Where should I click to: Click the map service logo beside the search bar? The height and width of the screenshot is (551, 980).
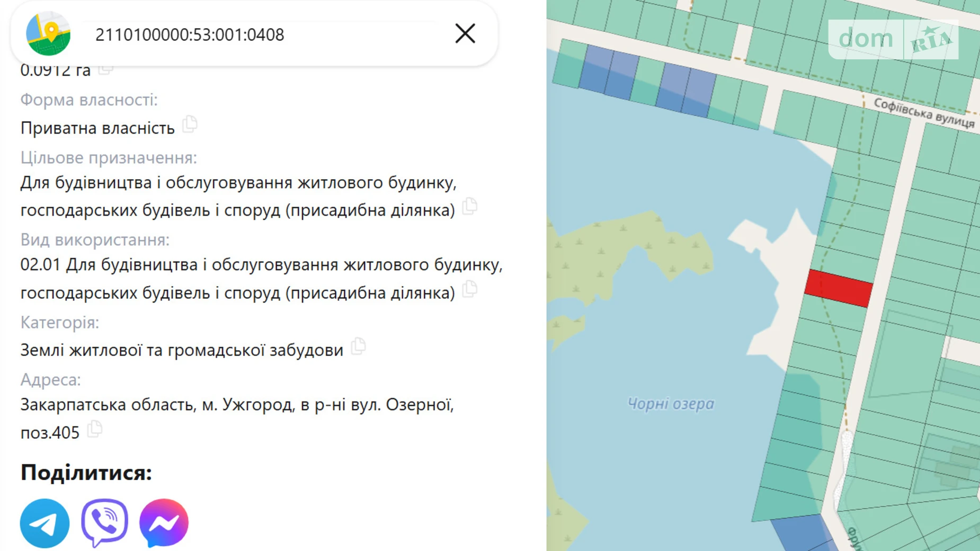point(47,34)
